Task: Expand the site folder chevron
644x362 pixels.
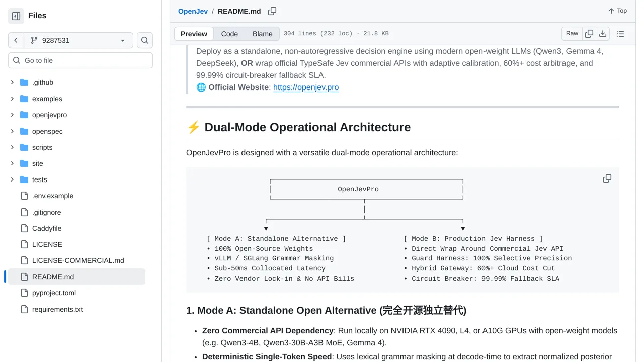Action: point(12,163)
